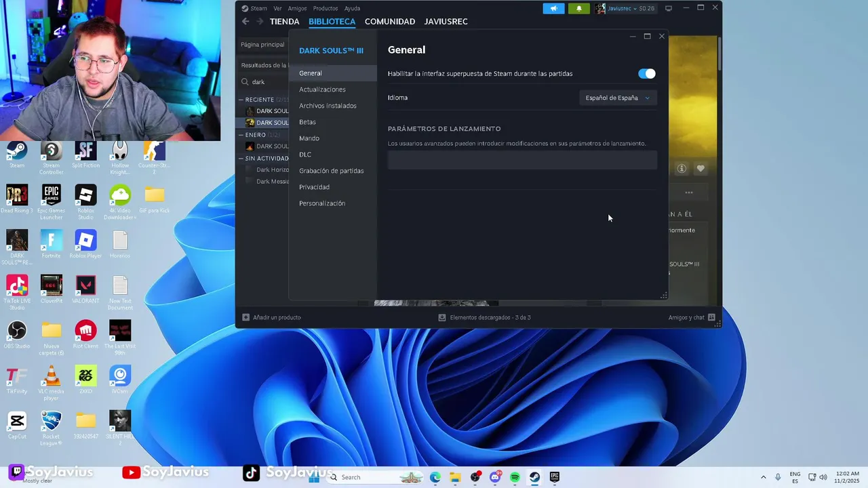
Task: Click the Big Picture mode monitor icon
Action: [669, 8]
